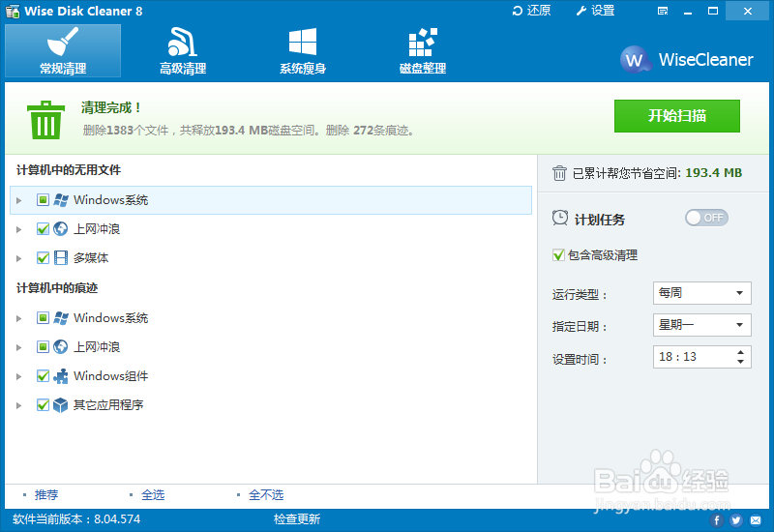Open the Twitter share icon
The image size is (774, 532).
tap(736, 520)
